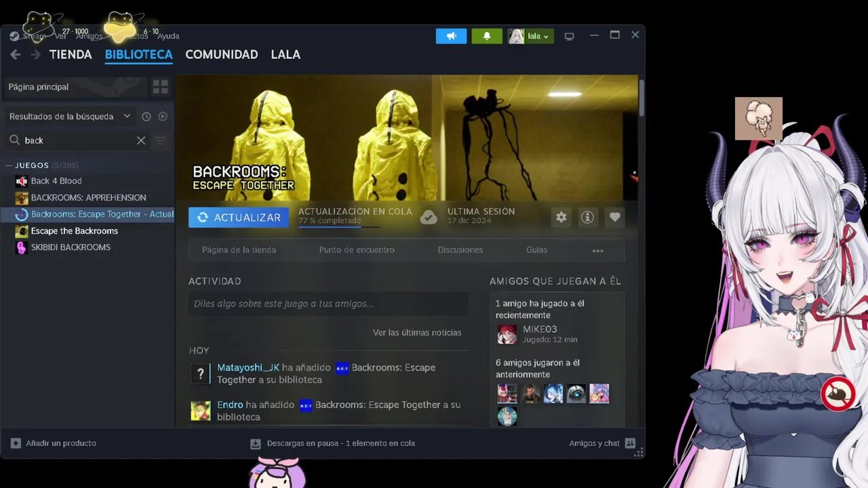
Task: Click Amigos y chat label
Action: coord(595,443)
